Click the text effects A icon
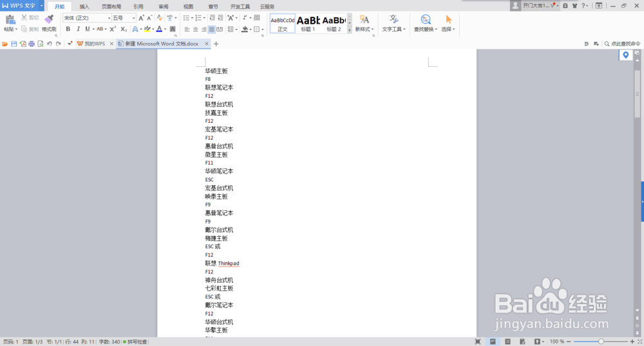 [x=135, y=29]
